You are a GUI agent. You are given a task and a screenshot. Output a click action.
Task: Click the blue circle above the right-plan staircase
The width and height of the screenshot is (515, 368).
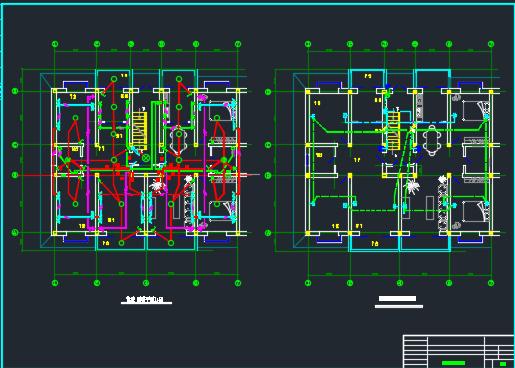[388, 87]
